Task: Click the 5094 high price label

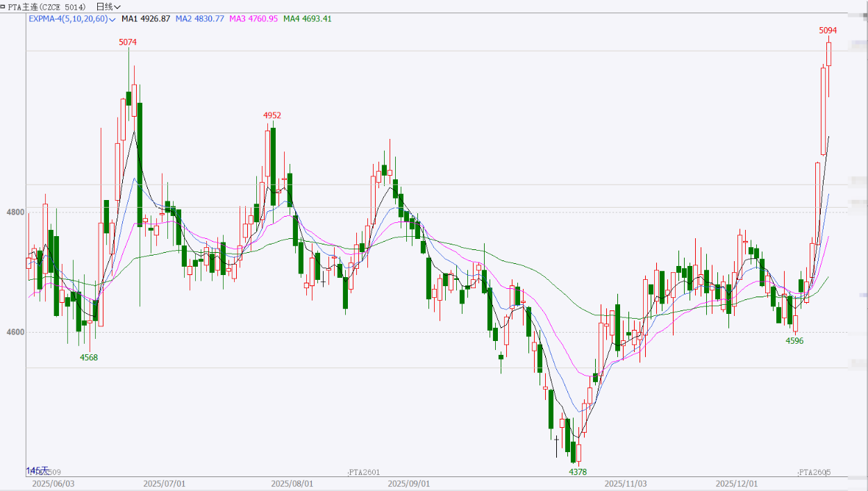Action: (828, 31)
